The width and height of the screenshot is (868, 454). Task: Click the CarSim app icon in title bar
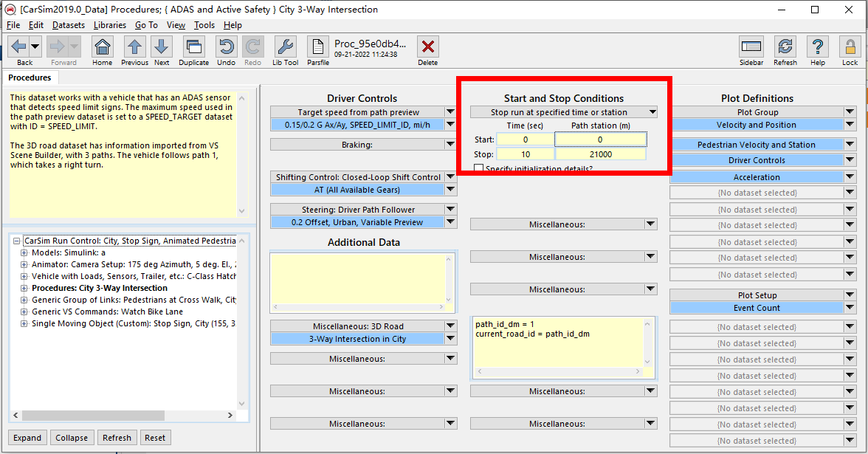click(10, 10)
